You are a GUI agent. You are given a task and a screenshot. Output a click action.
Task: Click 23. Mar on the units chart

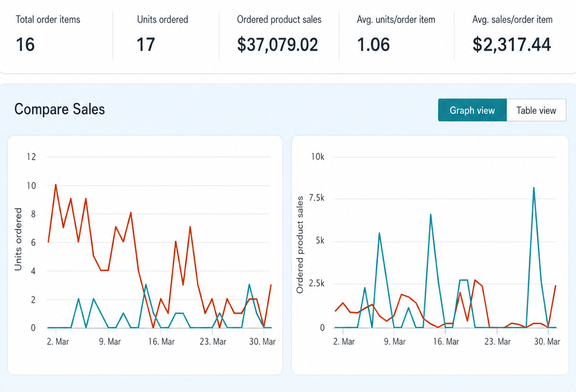point(213,342)
